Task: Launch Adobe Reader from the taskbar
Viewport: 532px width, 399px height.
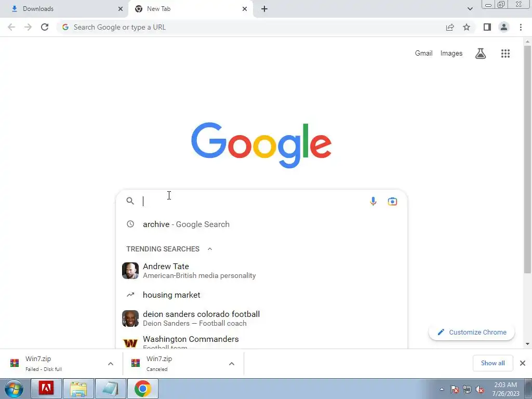Action: coord(46,389)
